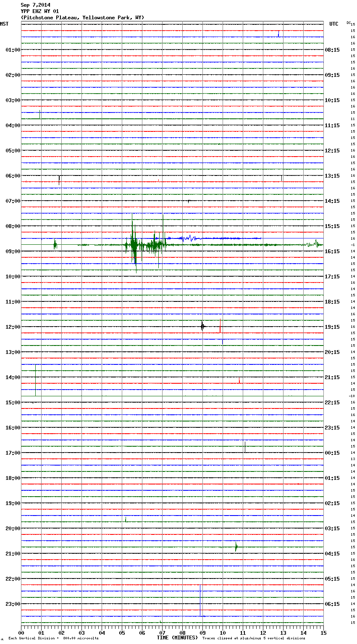
Task: Click the 16:15 UTC time label
Action: point(332,251)
